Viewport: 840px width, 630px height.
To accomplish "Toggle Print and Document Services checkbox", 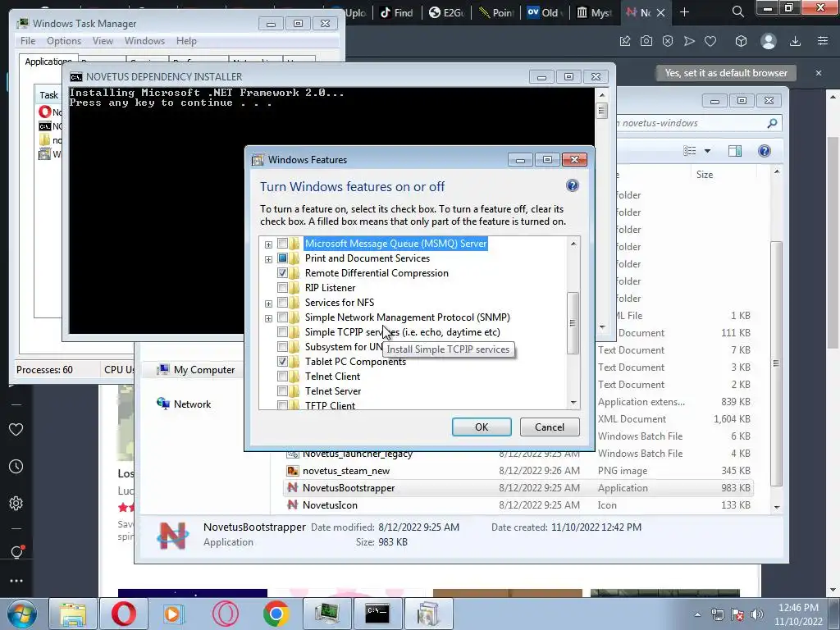I will pos(282,258).
